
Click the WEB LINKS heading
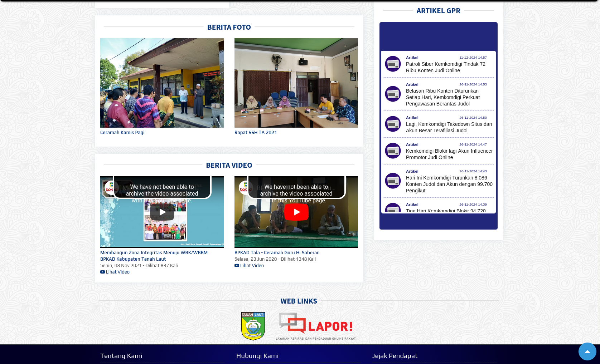click(299, 301)
